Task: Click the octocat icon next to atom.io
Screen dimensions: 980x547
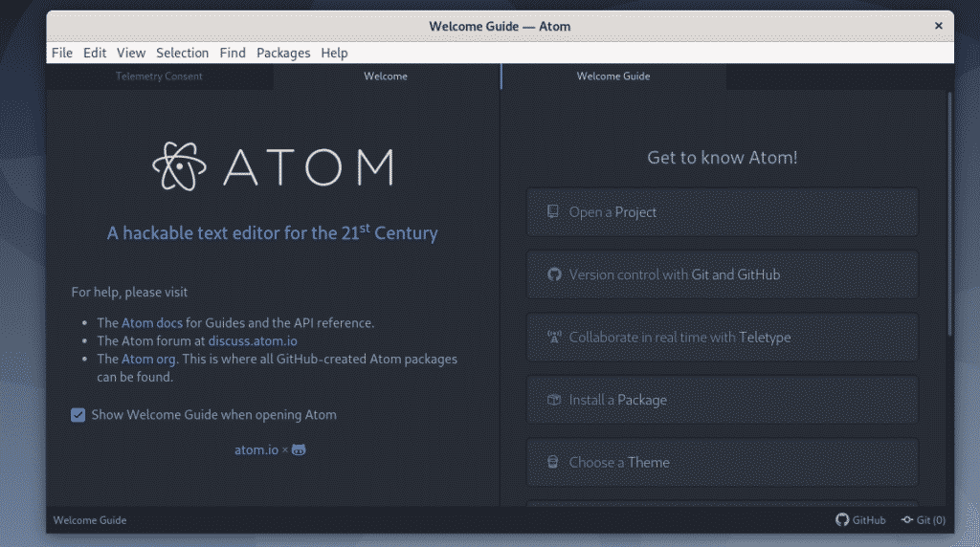Action: pyautogui.click(x=299, y=449)
